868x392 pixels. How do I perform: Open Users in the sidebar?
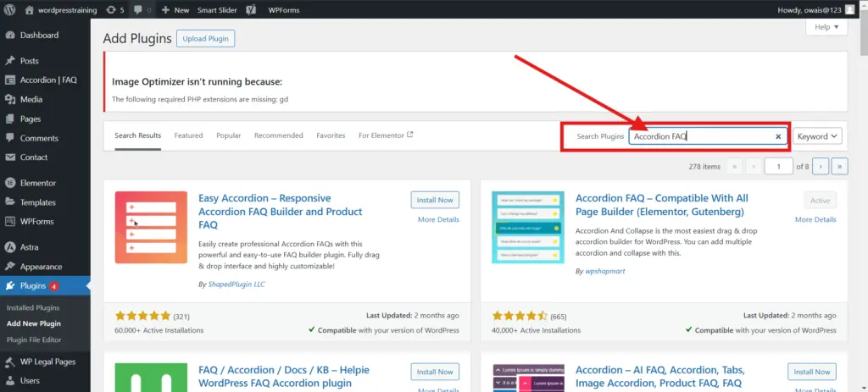pos(30,380)
